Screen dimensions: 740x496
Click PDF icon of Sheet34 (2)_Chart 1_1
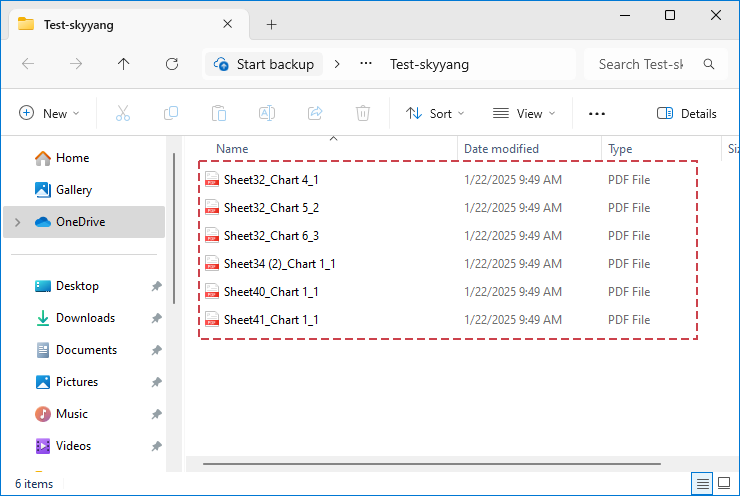pyautogui.click(x=212, y=263)
